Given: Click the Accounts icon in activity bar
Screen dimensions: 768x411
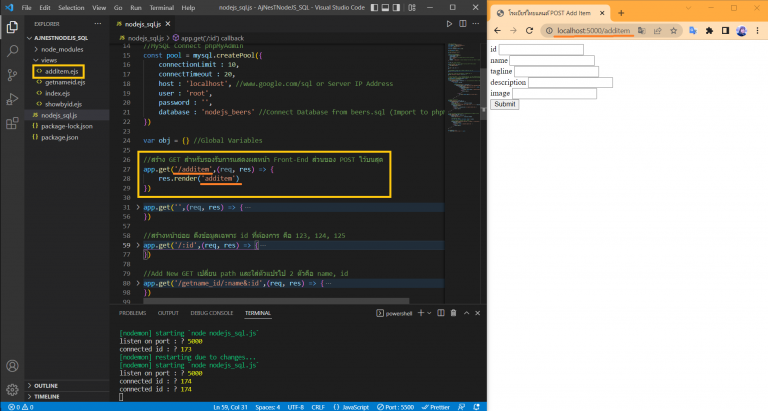Looking at the screenshot, I should [x=12, y=365].
